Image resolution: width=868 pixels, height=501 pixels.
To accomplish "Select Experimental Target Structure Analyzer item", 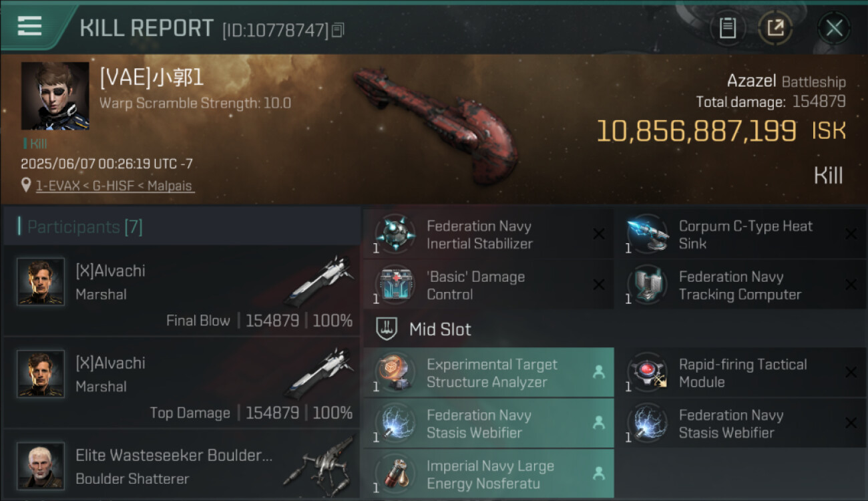I will pyautogui.click(x=488, y=373).
